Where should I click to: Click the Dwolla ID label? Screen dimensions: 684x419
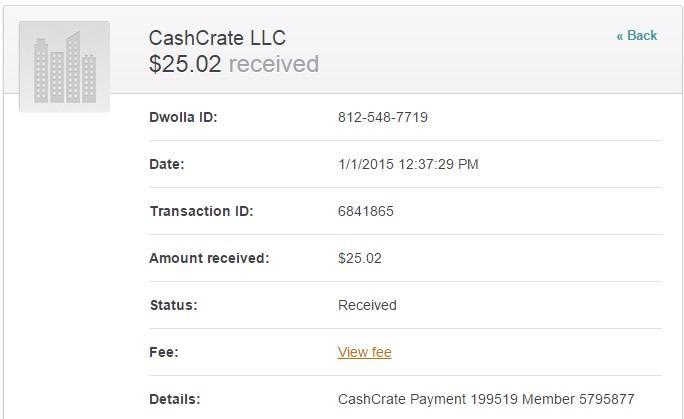pos(183,117)
